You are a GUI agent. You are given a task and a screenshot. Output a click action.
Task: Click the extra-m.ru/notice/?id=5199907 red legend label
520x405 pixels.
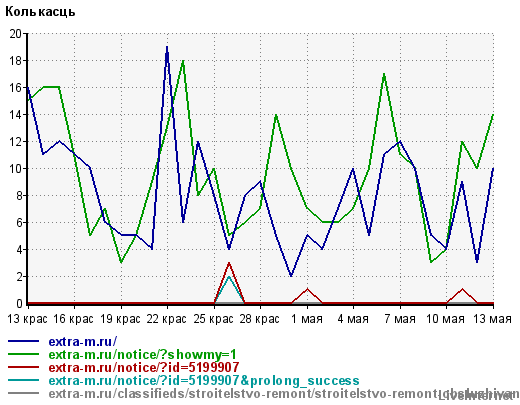click(144, 367)
